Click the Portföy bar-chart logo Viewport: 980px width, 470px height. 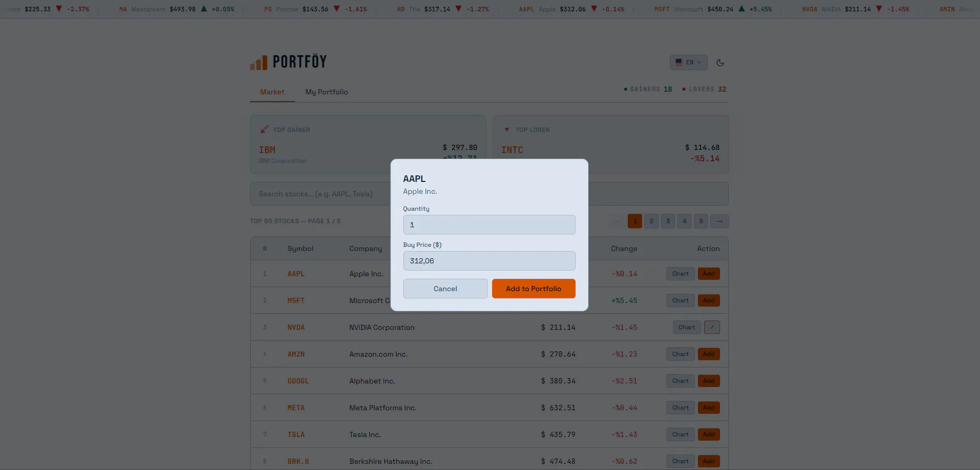[x=259, y=63]
